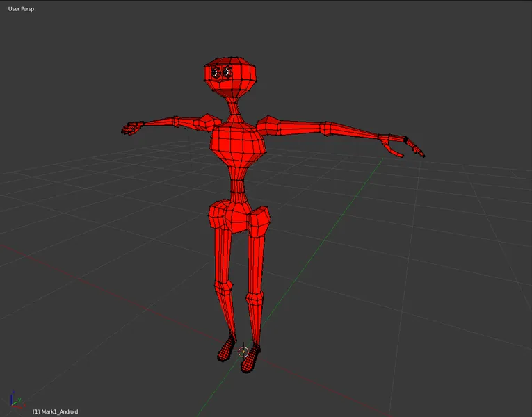Select the thin neck below the head
This screenshot has width=532, height=417.
(233, 106)
